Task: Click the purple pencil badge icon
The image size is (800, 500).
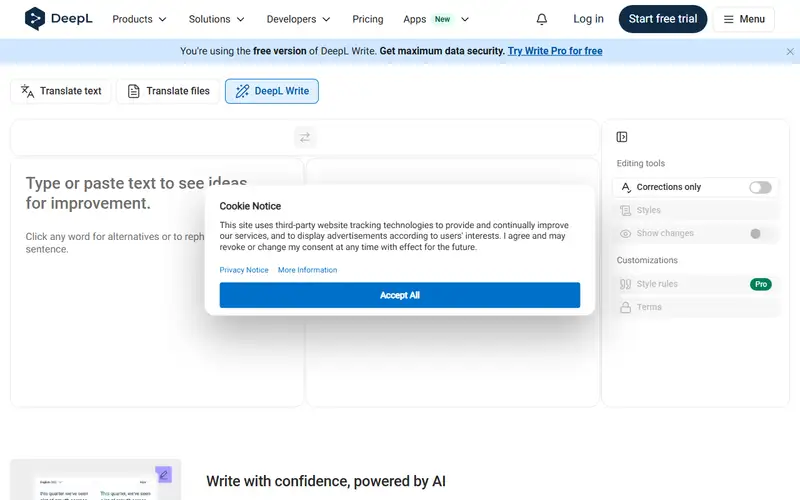Action: pos(163,474)
